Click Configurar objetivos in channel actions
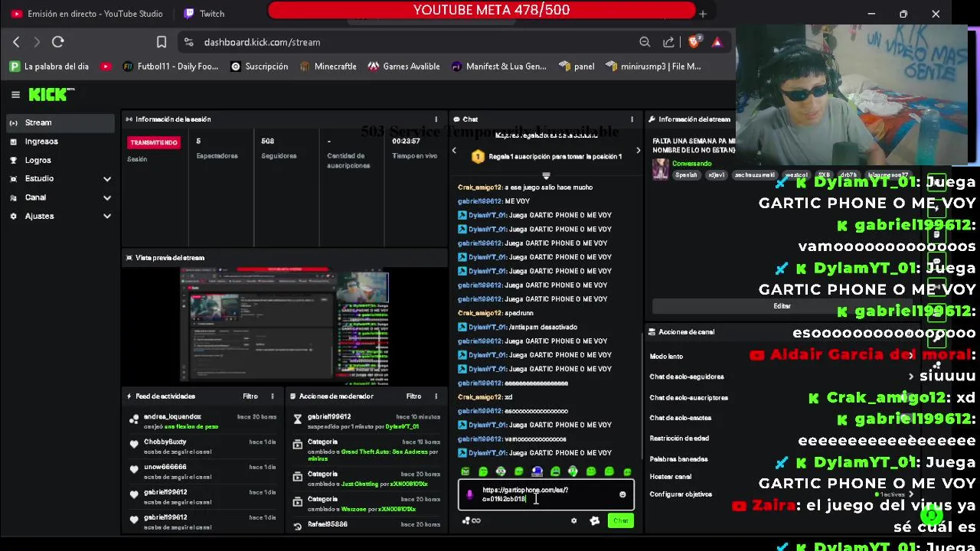Image resolution: width=980 pixels, height=551 pixels. (x=681, y=494)
